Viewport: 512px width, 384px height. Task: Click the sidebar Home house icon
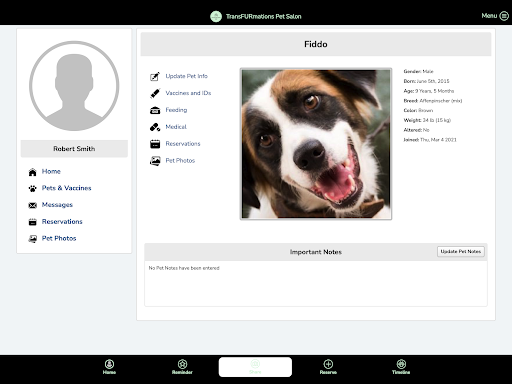tap(32, 172)
